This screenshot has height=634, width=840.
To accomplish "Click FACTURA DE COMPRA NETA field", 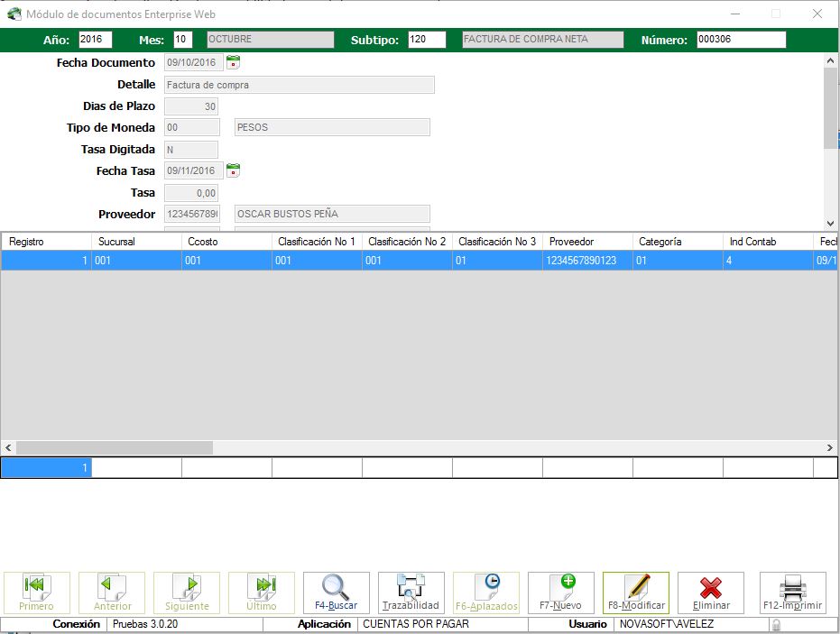I will click(543, 39).
